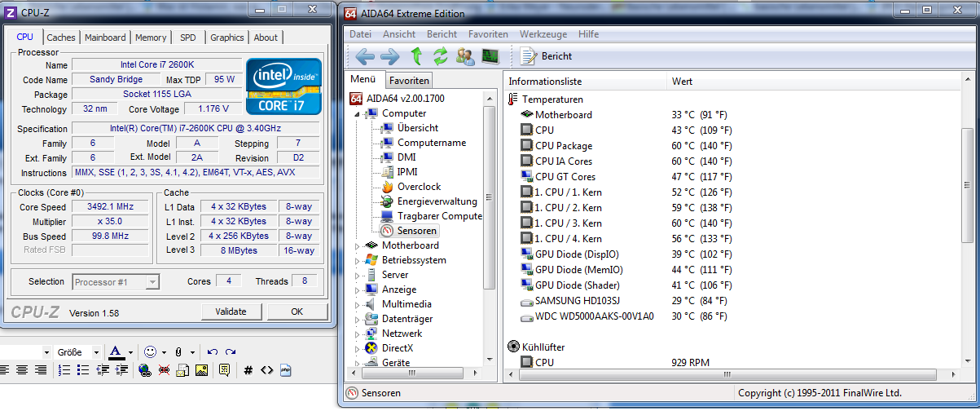This screenshot has width=980, height=411.
Task: Wrap PHP tags icon in editor
Action: point(286,370)
